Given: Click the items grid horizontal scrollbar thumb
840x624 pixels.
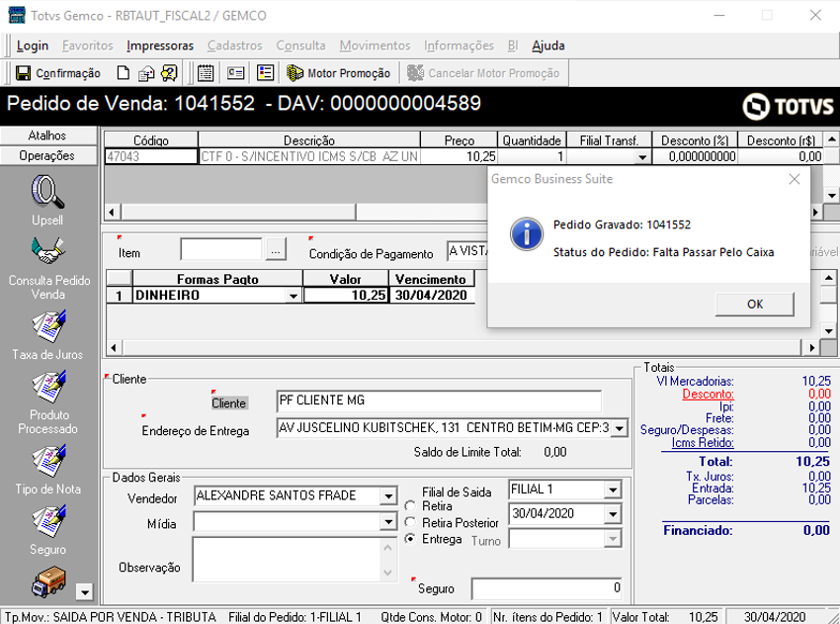Looking at the screenshot, I should (x=239, y=212).
